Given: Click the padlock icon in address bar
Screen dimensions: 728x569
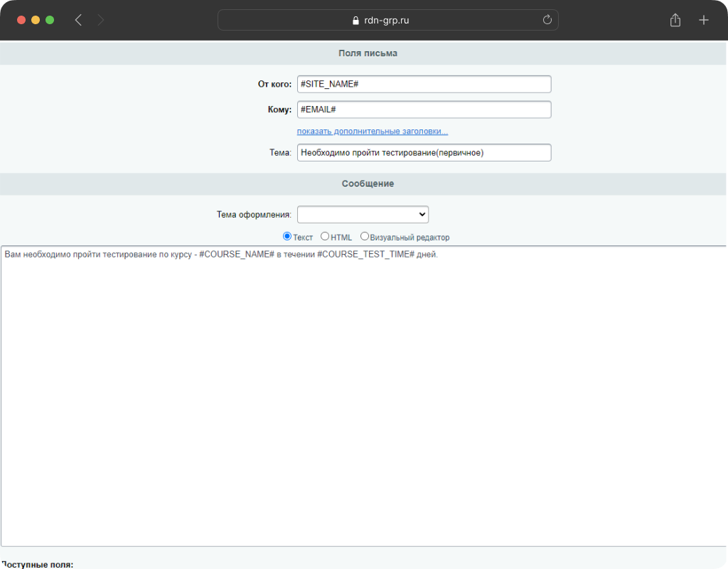Looking at the screenshot, I should point(356,21).
